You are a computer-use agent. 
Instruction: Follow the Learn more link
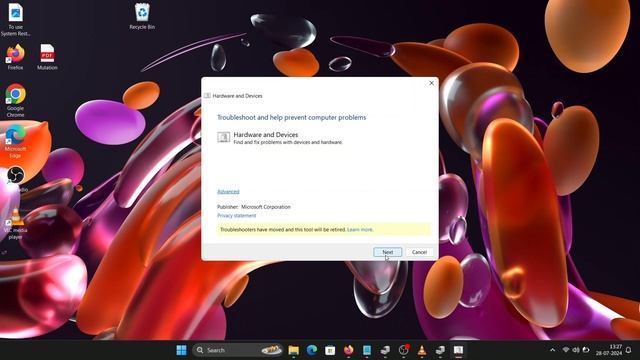(x=360, y=230)
